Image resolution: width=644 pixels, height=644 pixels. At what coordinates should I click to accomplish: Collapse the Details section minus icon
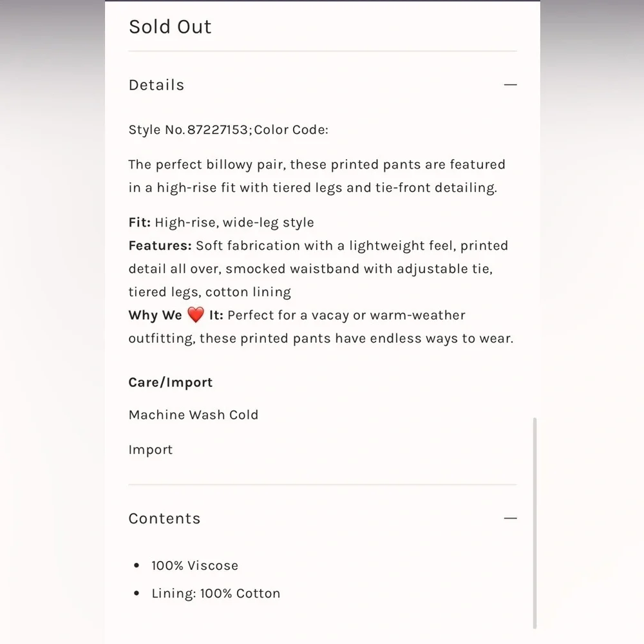[510, 84]
